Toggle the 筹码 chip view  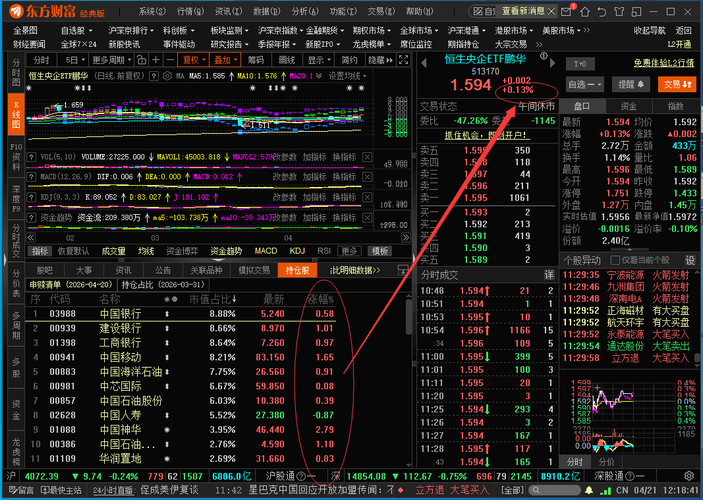(x=256, y=60)
